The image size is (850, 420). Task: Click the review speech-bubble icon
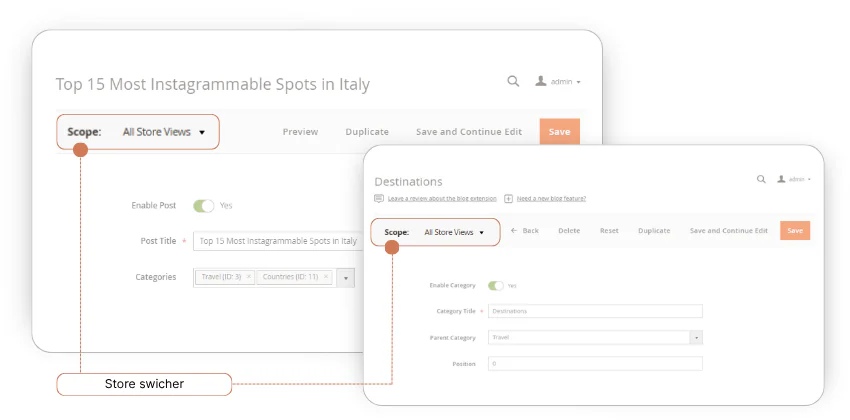(379, 198)
